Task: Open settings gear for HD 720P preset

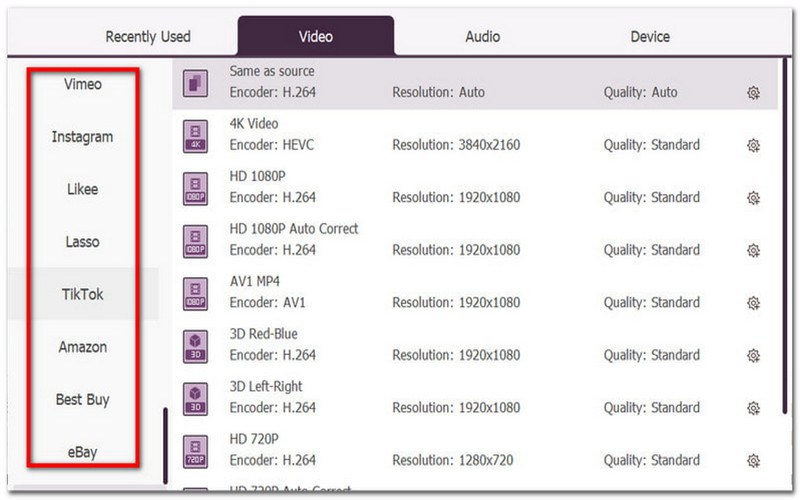Action: (x=753, y=460)
